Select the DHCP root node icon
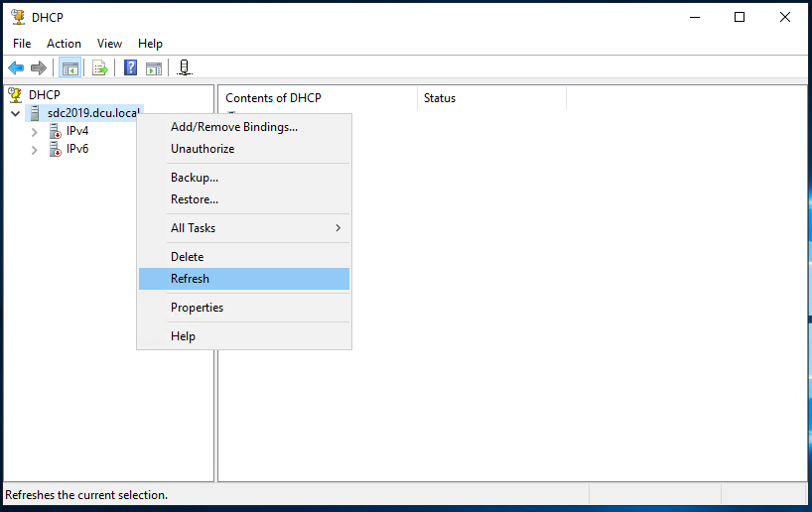 [x=16, y=95]
